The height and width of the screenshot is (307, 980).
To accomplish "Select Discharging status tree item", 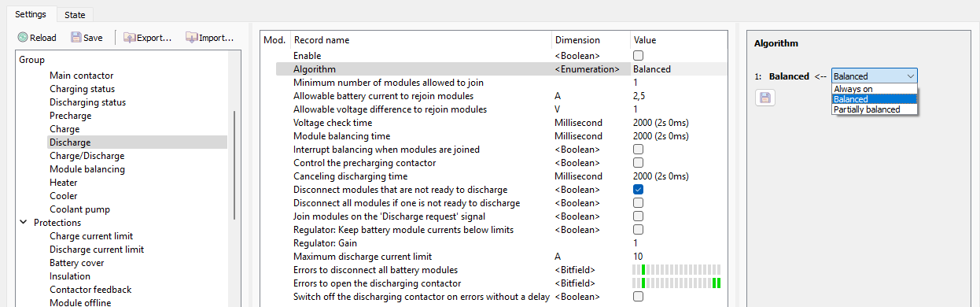I will click(x=87, y=102).
